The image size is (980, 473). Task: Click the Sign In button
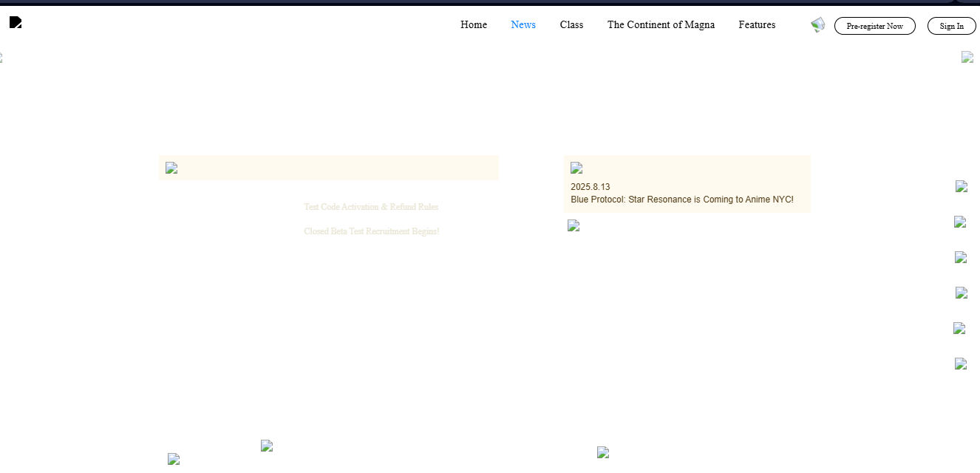click(x=952, y=26)
